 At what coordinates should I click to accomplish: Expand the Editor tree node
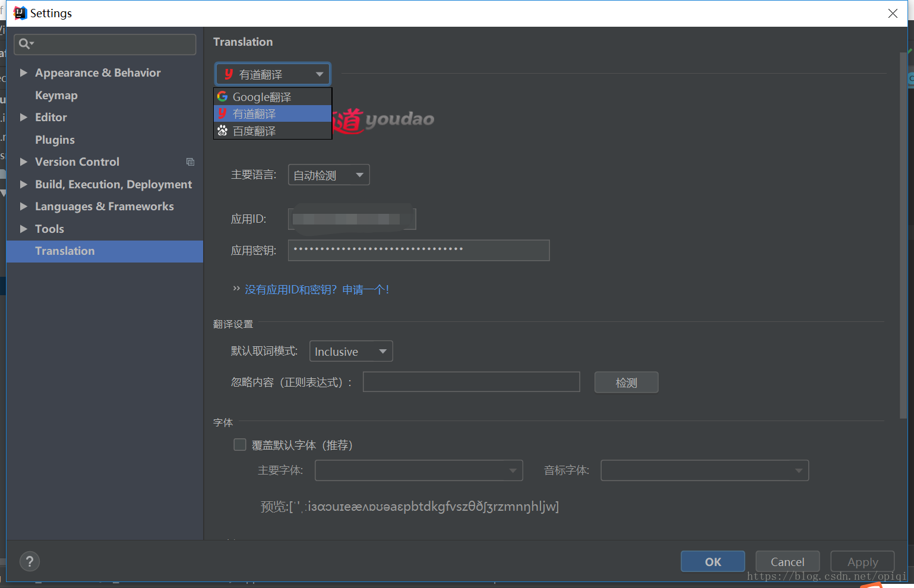coord(24,117)
